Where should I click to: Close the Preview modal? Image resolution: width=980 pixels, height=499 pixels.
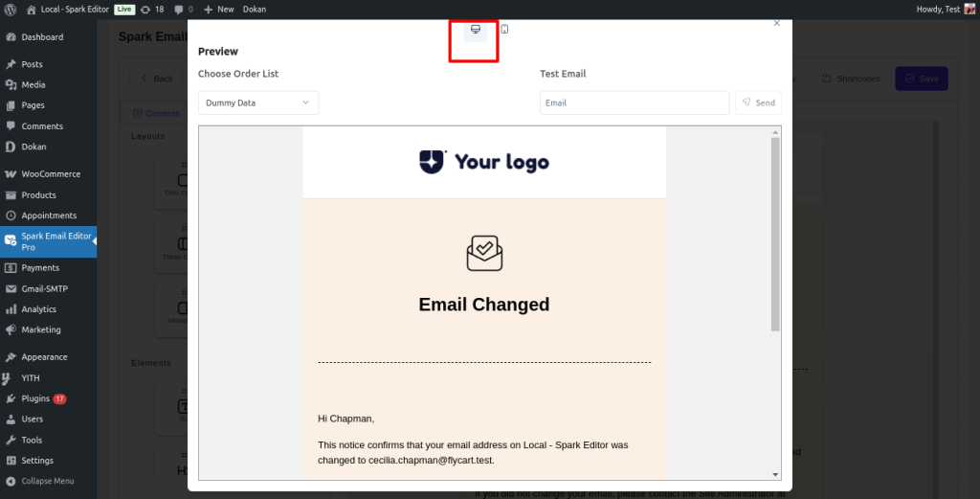777,23
